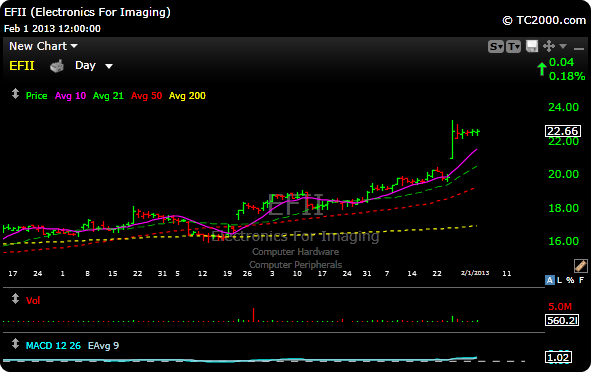Click the 18.00 price axis label
591x372 pixels.
click(x=563, y=208)
